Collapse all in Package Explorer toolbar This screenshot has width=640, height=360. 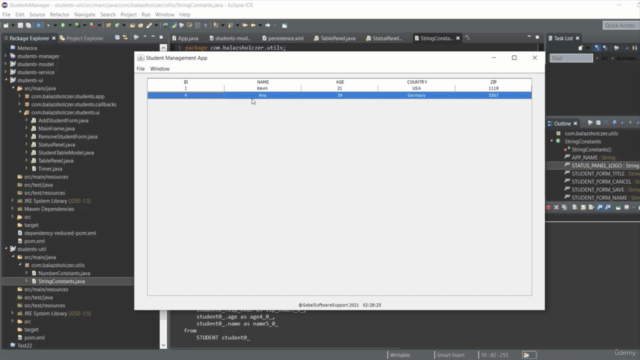118,38
